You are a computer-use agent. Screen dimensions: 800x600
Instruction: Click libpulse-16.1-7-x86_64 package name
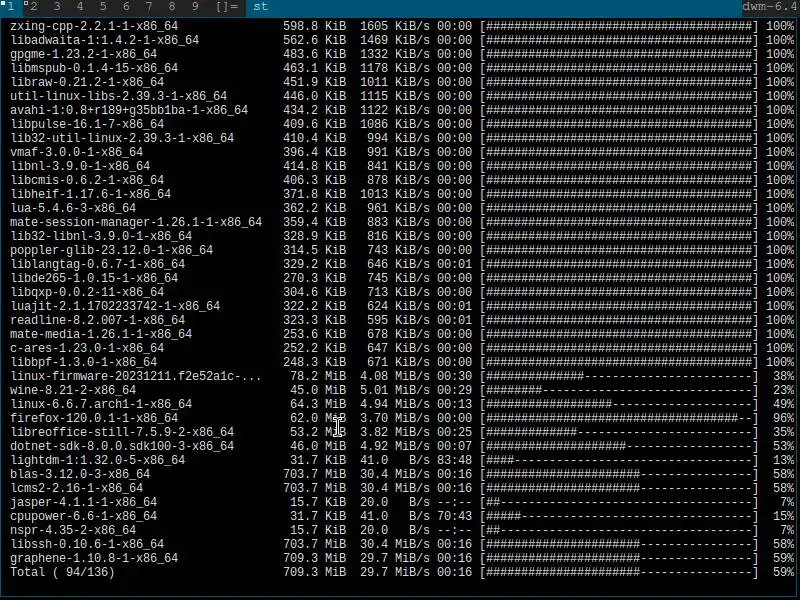tap(87, 124)
